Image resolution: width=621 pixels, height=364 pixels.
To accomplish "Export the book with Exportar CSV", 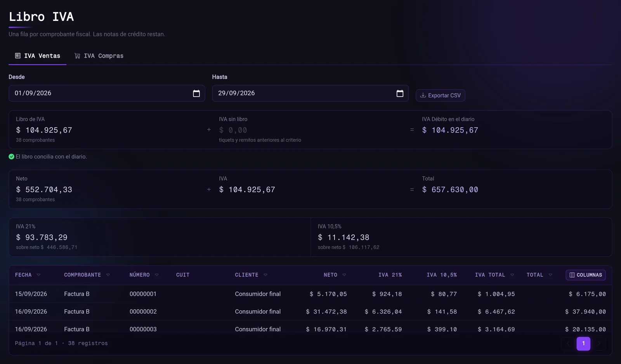I will click(441, 95).
